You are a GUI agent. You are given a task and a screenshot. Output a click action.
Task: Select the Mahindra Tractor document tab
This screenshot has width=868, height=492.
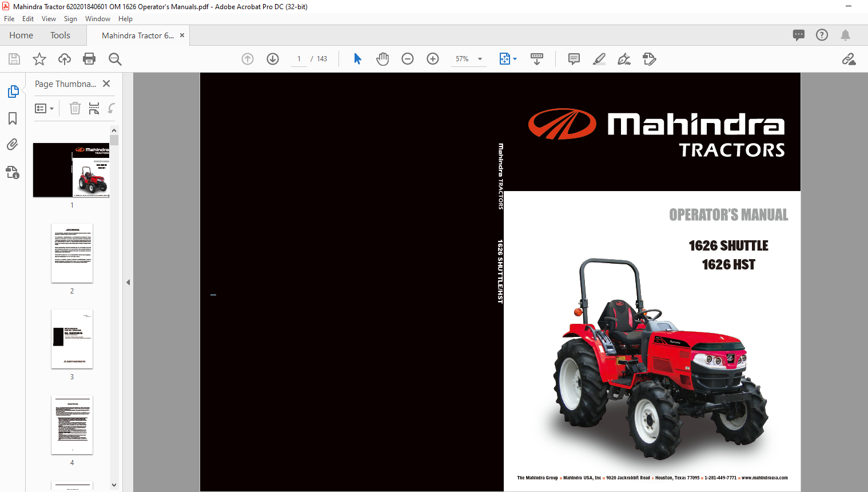138,35
